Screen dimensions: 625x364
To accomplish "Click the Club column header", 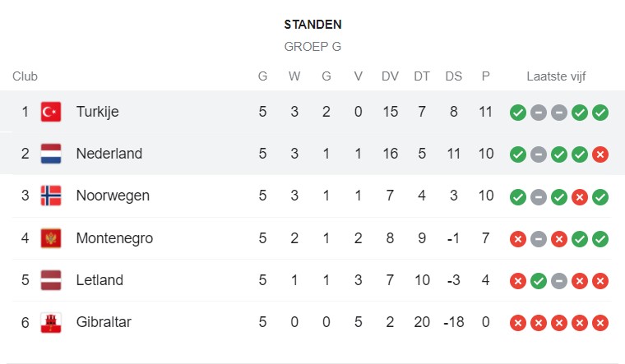I will (x=25, y=76).
